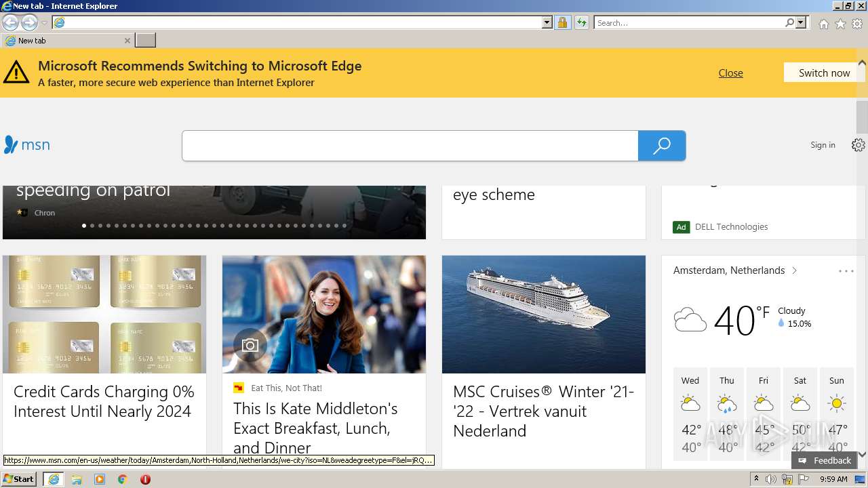Screen dimensions: 868x488
Task: Open Sat forecast day
Action: (x=800, y=415)
